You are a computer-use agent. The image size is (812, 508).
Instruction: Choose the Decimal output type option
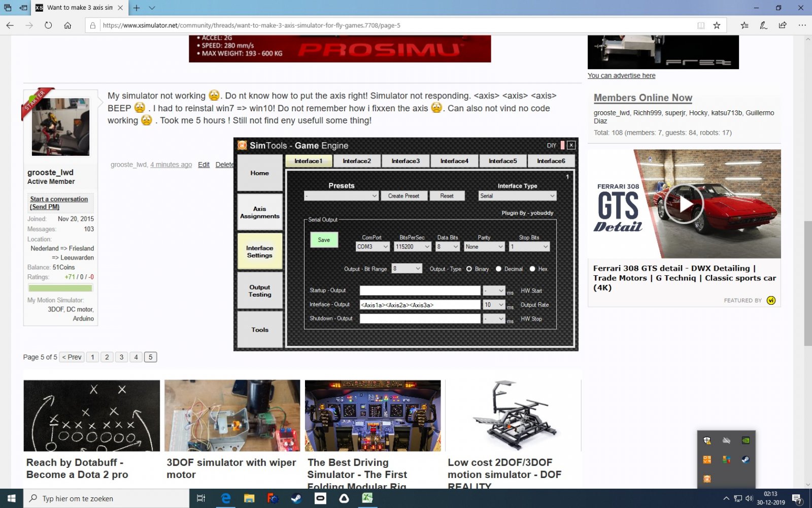pyautogui.click(x=498, y=269)
